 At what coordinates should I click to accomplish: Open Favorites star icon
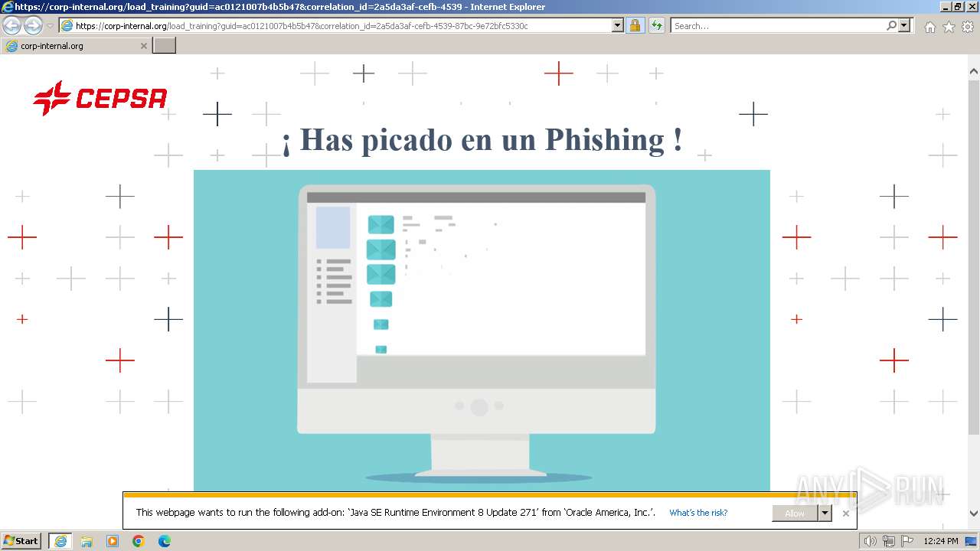tap(949, 27)
